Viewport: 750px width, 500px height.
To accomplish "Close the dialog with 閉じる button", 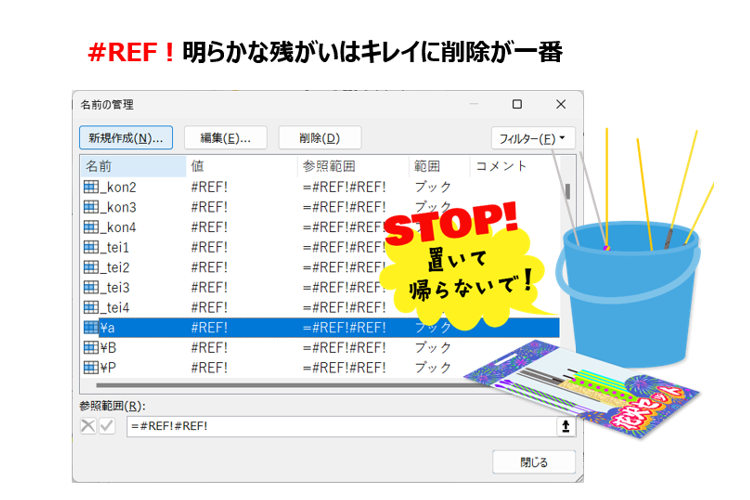I will (534, 462).
